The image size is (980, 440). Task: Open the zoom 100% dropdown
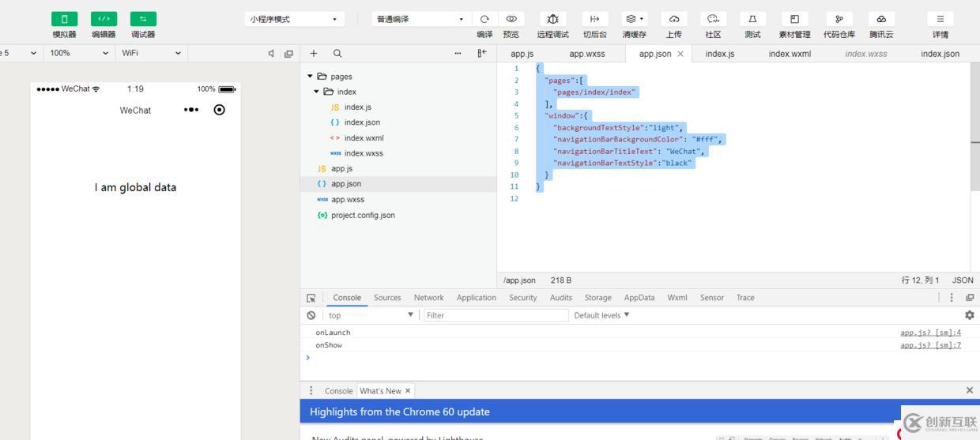pyautogui.click(x=79, y=53)
